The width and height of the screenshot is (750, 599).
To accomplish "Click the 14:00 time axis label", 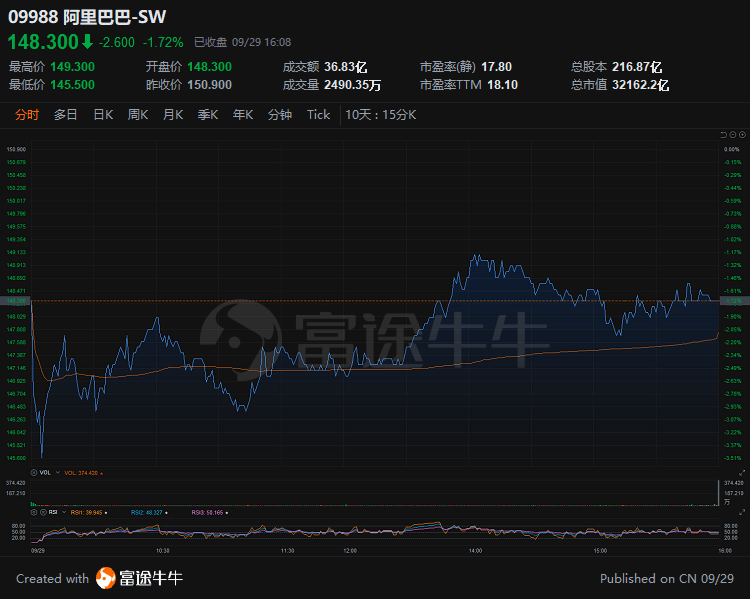I will 475,551.
